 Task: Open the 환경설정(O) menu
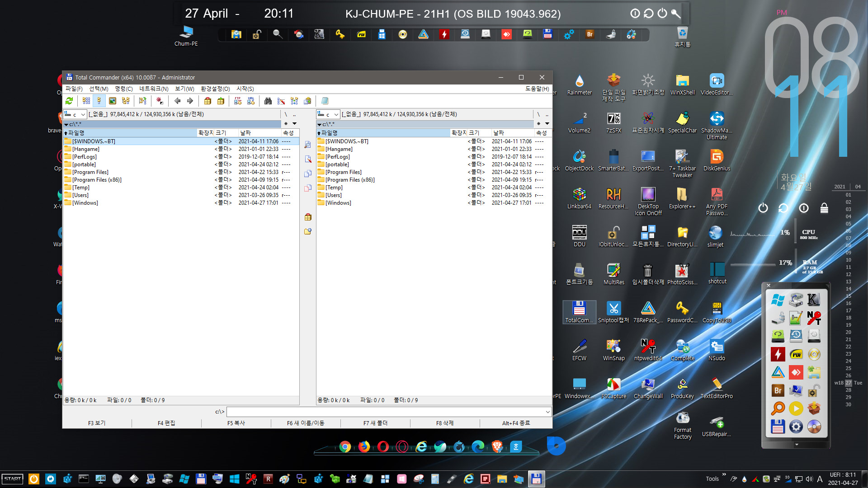click(215, 89)
